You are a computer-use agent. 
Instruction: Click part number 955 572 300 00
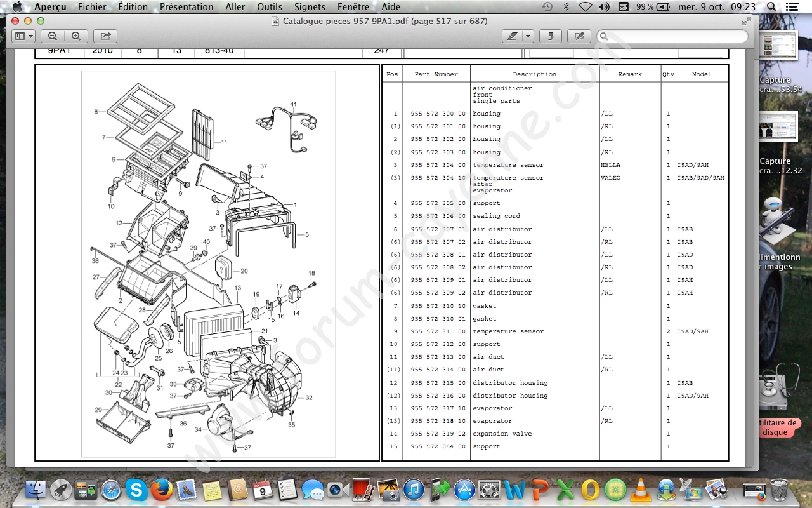coord(438,114)
